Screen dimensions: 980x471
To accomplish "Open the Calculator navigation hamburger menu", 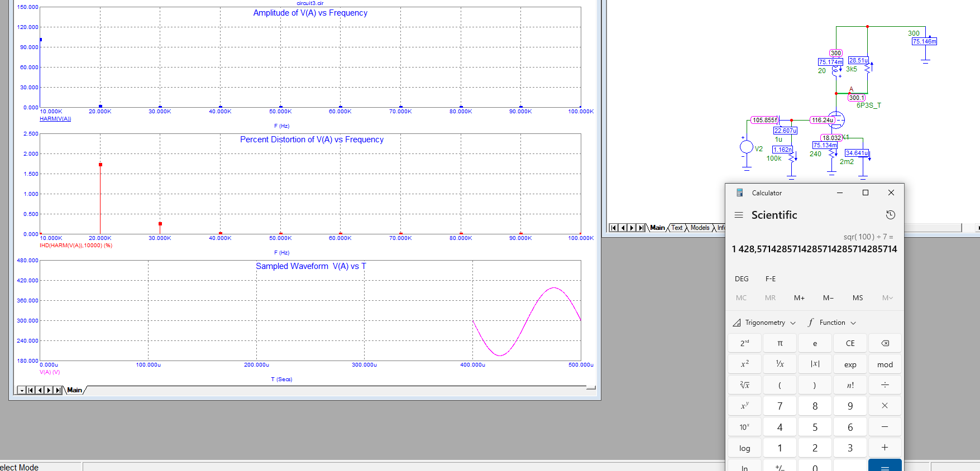I will [x=739, y=215].
